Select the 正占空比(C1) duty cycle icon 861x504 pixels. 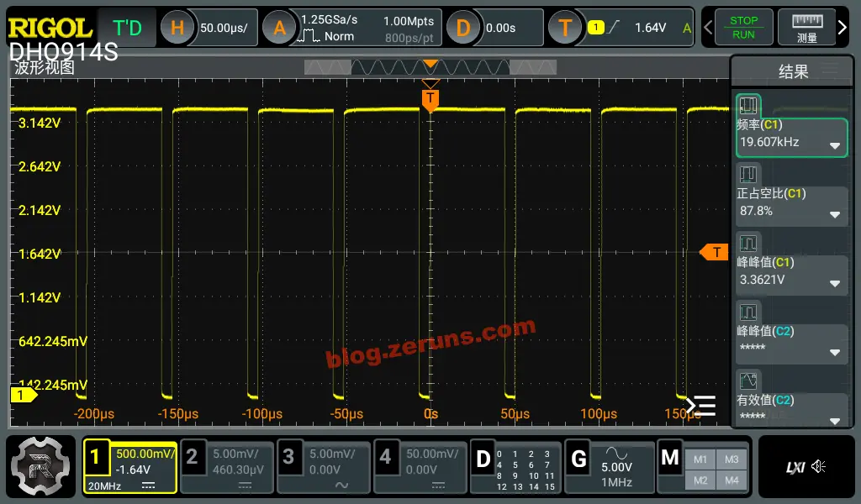tap(747, 175)
